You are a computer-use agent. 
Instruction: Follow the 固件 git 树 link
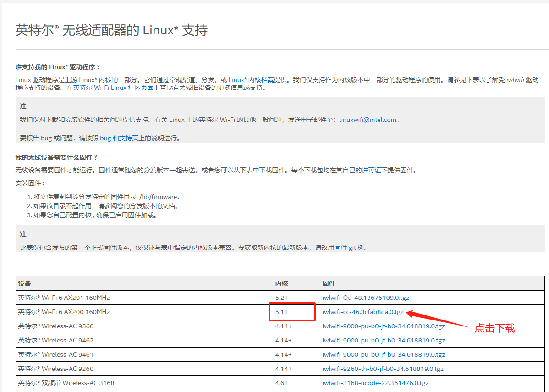pos(349,248)
